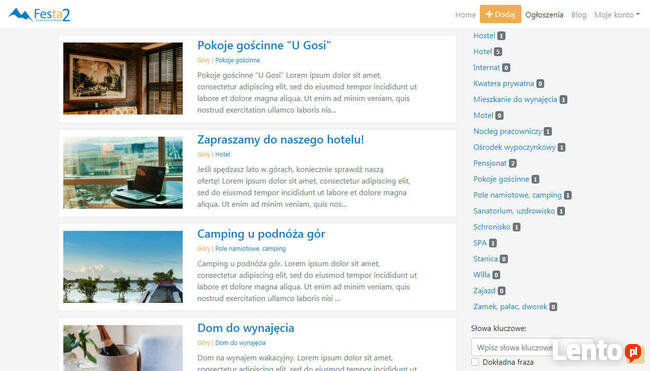This screenshot has height=371, width=650.
Task: Open listing Zapraszamy do naszego hotelu!
Action: (280, 139)
